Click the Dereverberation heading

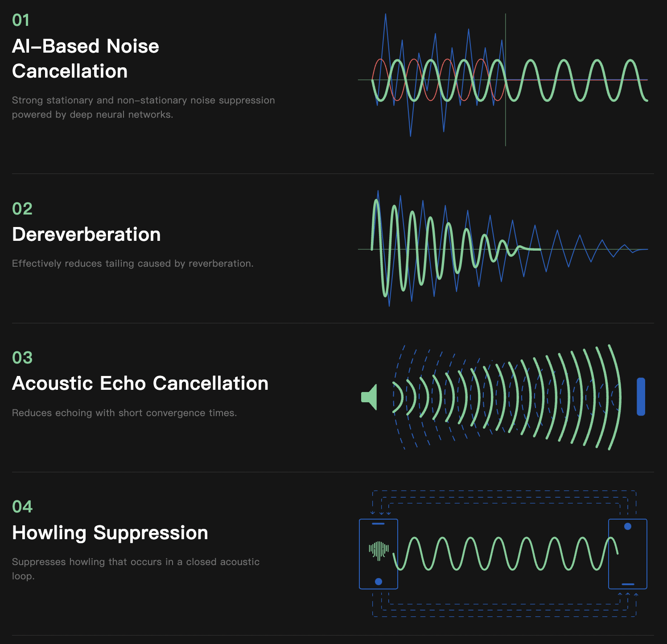click(86, 235)
